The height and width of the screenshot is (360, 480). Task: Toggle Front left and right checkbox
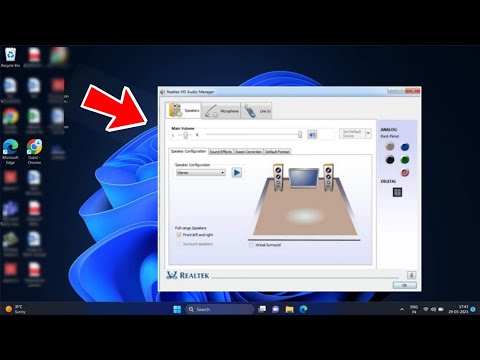pyautogui.click(x=179, y=235)
